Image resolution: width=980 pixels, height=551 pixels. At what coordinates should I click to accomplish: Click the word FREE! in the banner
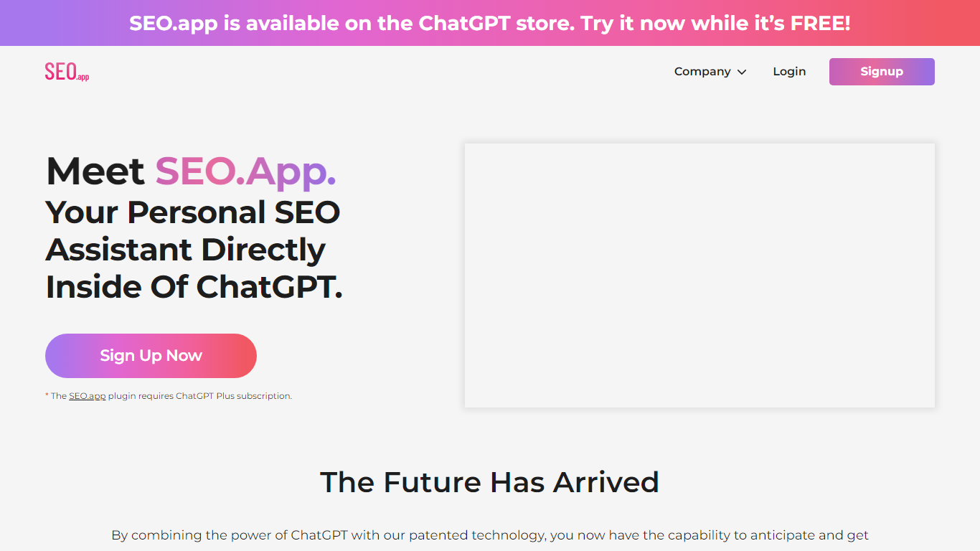pyautogui.click(x=820, y=23)
